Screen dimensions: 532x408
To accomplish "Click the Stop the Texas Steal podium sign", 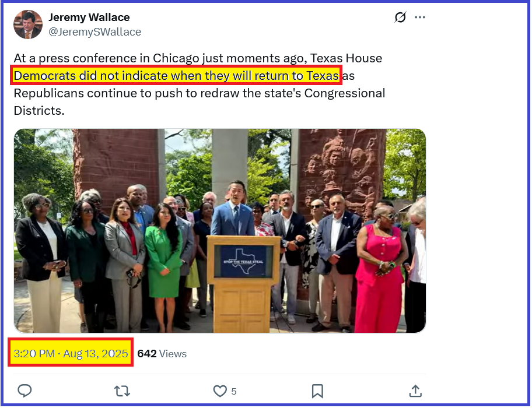I will click(243, 262).
